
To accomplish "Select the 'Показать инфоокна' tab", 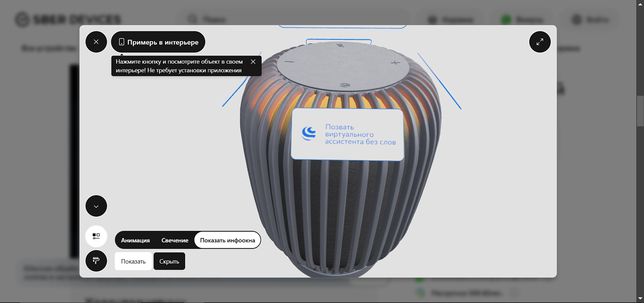I will (227, 240).
